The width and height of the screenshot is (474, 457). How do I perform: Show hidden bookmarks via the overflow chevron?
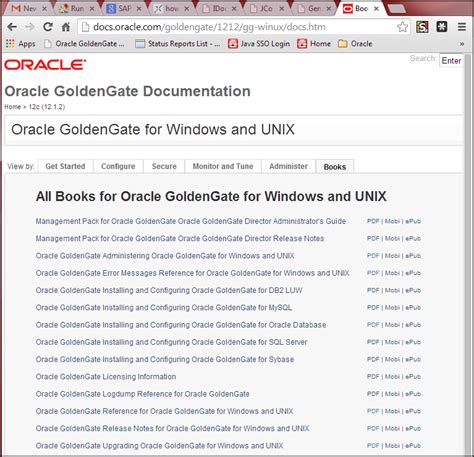point(462,44)
